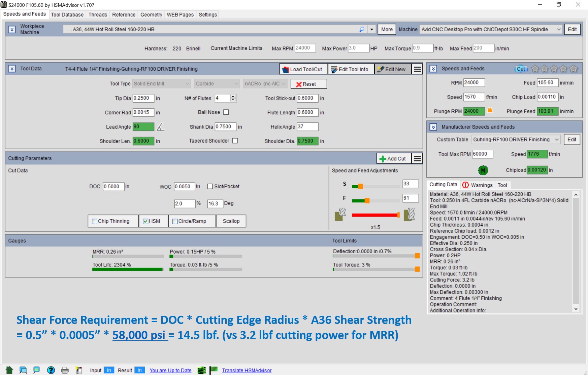Collapse the Tool Data panel

[12, 69]
